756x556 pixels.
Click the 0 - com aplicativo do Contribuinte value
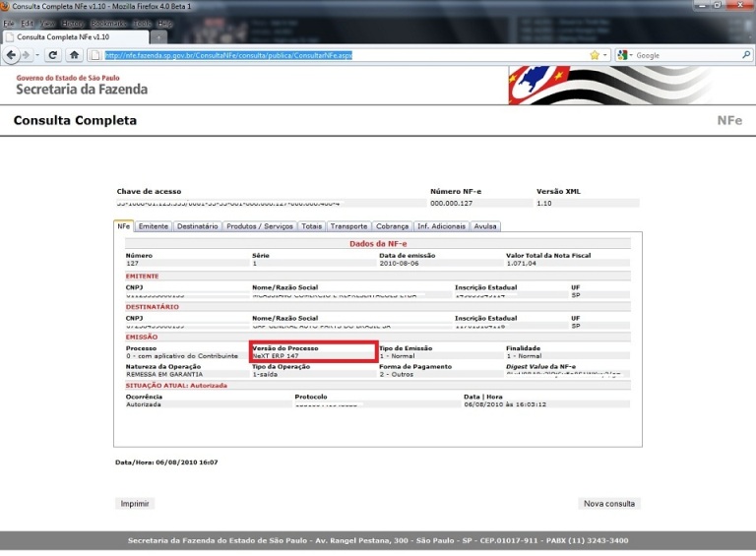pyautogui.click(x=182, y=356)
